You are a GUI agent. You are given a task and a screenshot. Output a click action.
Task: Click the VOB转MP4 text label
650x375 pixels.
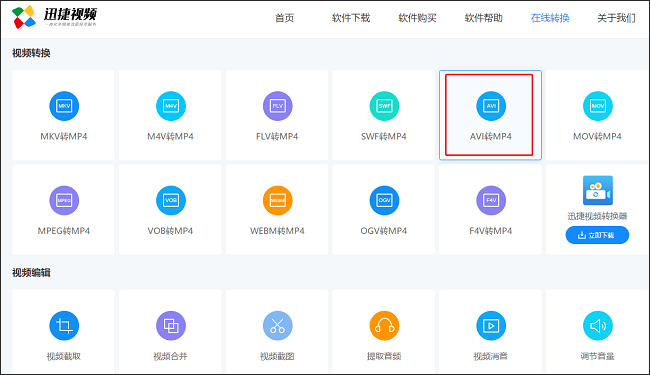170,231
